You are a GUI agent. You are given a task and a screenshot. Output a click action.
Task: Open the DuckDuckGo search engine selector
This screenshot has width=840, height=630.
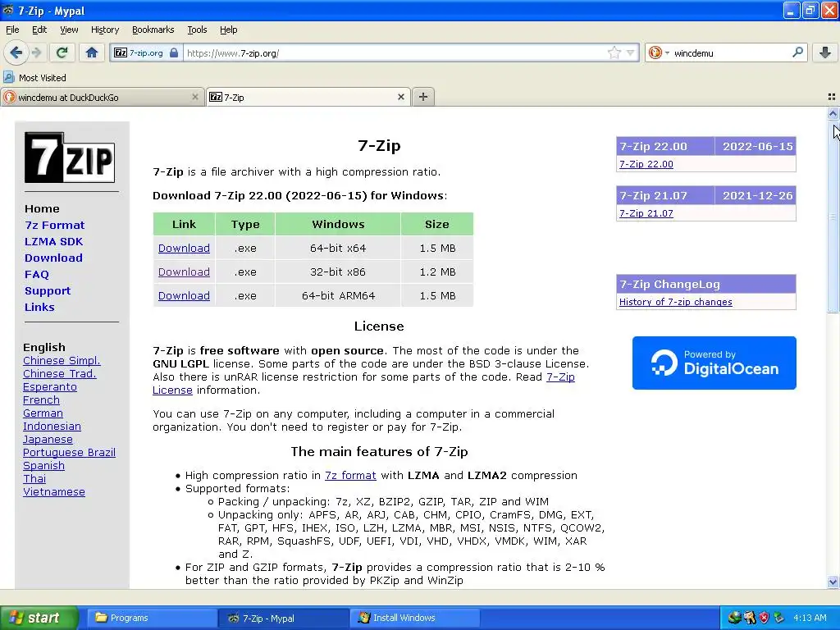[659, 53]
